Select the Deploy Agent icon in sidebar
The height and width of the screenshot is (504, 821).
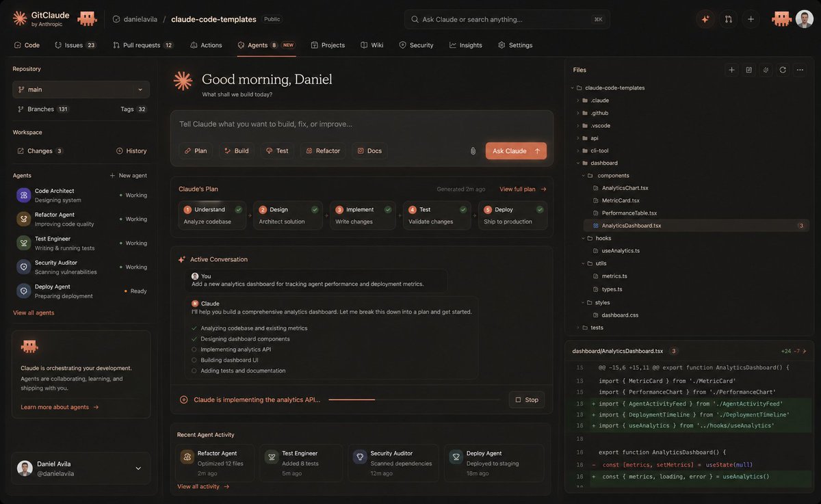(x=24, y=291)
